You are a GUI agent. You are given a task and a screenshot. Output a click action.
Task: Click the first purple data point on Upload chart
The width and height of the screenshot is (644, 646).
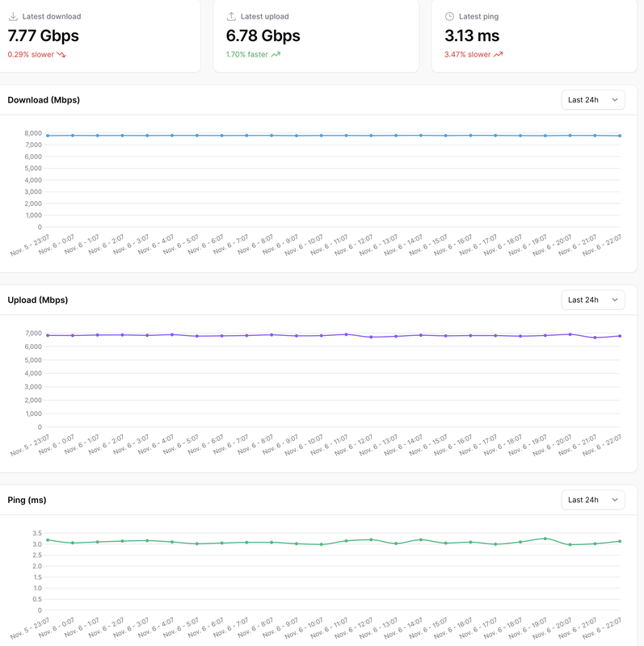pos(48,335)
